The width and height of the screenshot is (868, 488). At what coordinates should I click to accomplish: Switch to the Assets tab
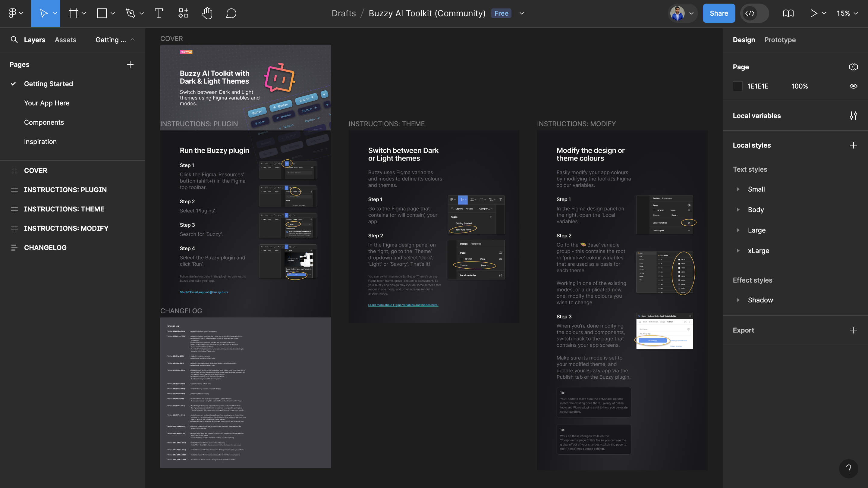tap(65, 40)
